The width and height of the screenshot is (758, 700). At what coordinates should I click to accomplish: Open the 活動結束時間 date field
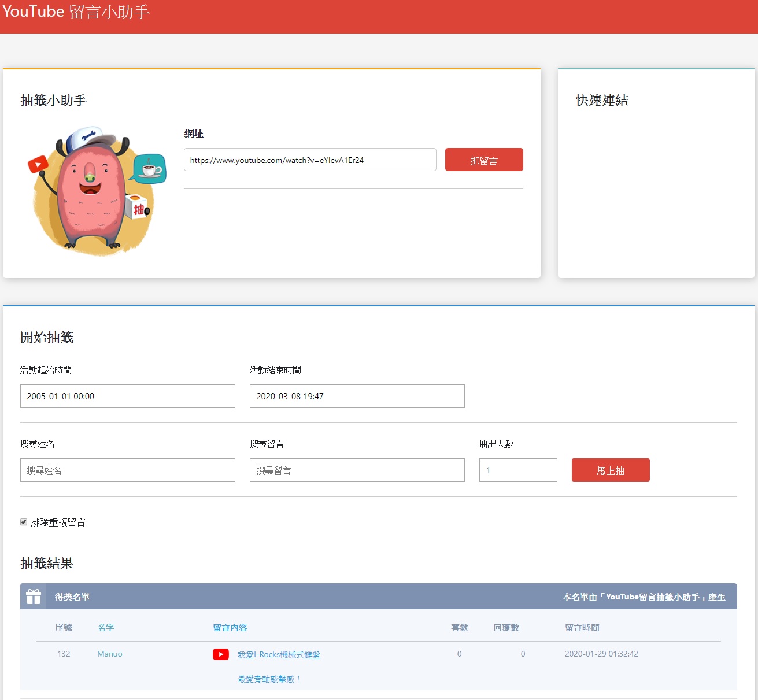pyautogui.click(x=357, y=396)
